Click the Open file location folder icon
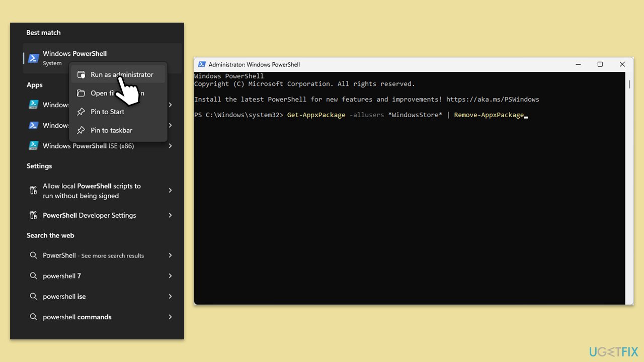This screenshot has height=362, width=644. (x=81, y=93)
